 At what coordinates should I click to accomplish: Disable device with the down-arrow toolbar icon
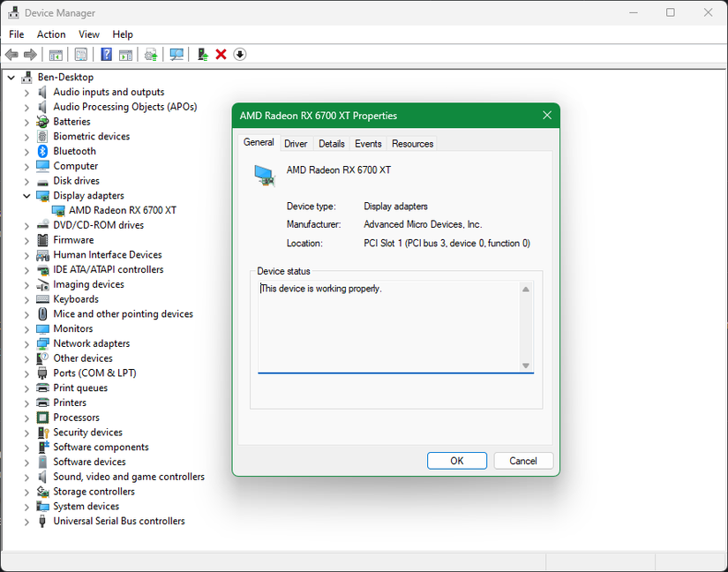tap(239, 54)
